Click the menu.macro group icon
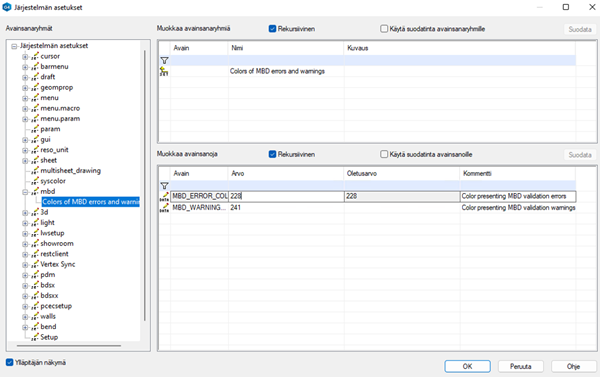 click(35, 108)
